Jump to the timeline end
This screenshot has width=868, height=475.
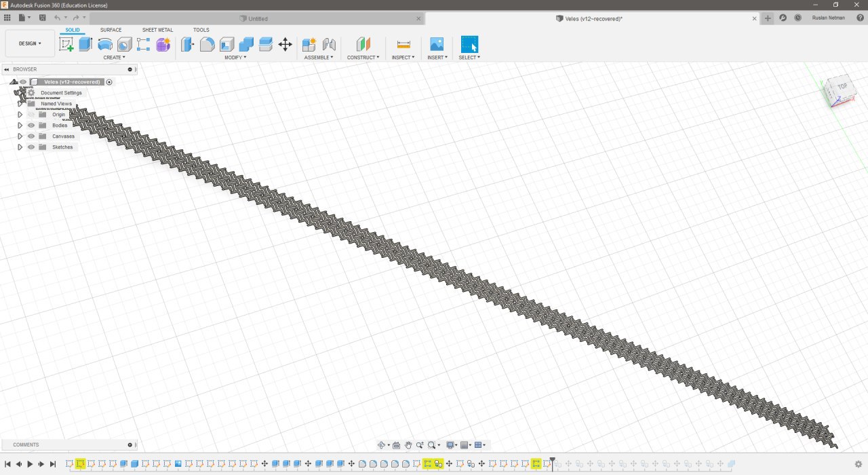(x=53, y=464)
